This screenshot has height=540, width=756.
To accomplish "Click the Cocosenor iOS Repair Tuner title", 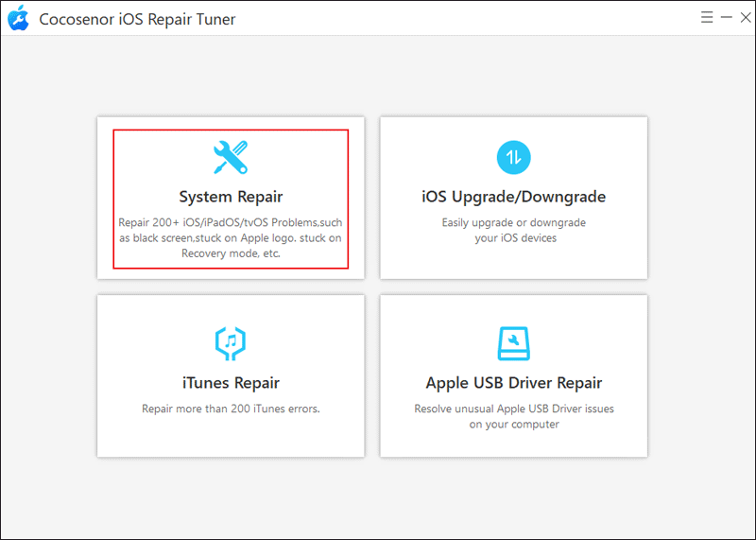I will pyautogui.click(x=137, y=19).
